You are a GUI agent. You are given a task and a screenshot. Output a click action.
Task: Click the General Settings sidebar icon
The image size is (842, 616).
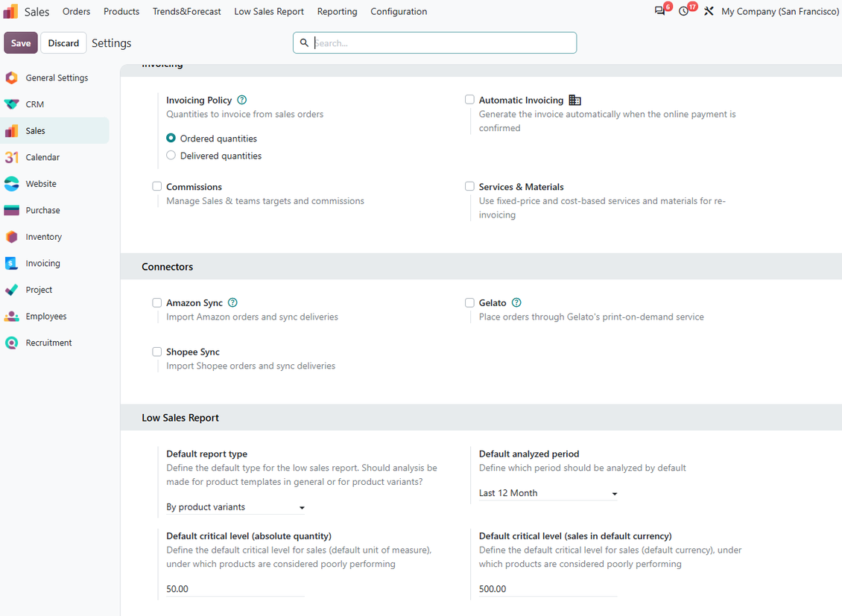tap(11, 77)
